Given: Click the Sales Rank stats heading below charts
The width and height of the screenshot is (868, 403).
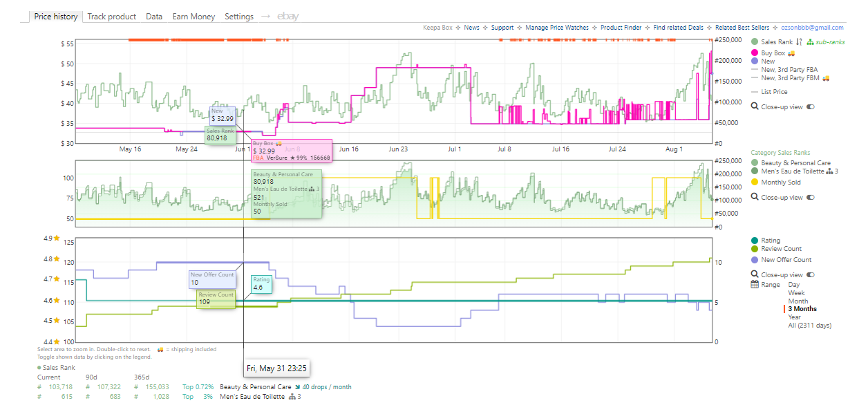Looking at the screenshot, I should click(59, 368).
